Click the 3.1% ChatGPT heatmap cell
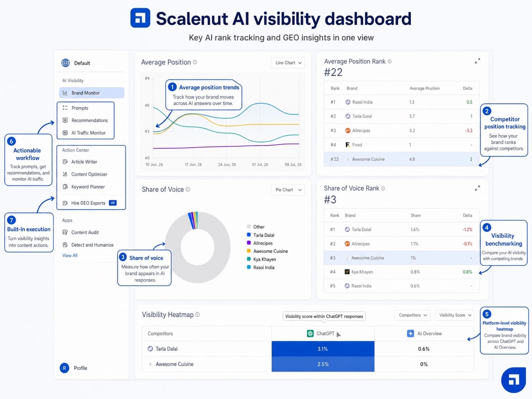The height and width of the screenshot is (399, 532). (x=323, y=349)
